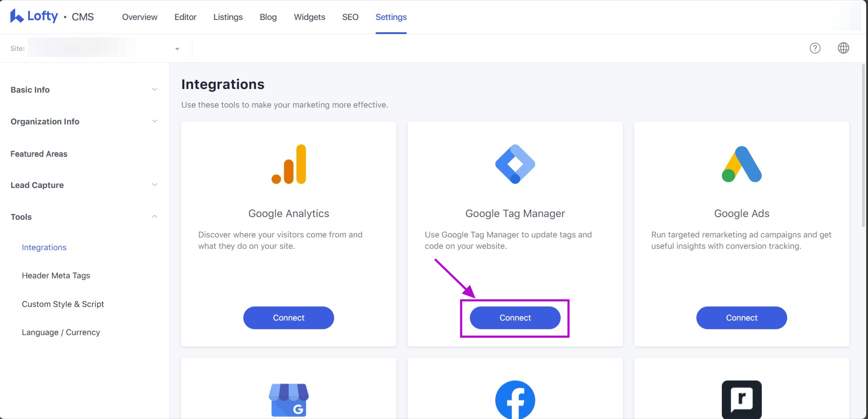Click the Facebook logo icon
Screen dimensions: 868x419
pos(515,399)
